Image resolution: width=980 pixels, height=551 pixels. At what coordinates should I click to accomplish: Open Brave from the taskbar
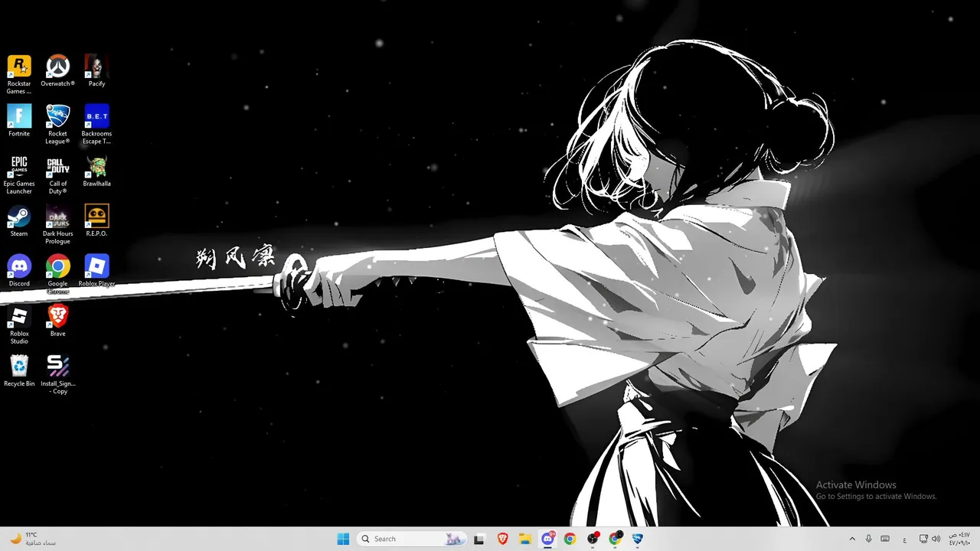502,539
